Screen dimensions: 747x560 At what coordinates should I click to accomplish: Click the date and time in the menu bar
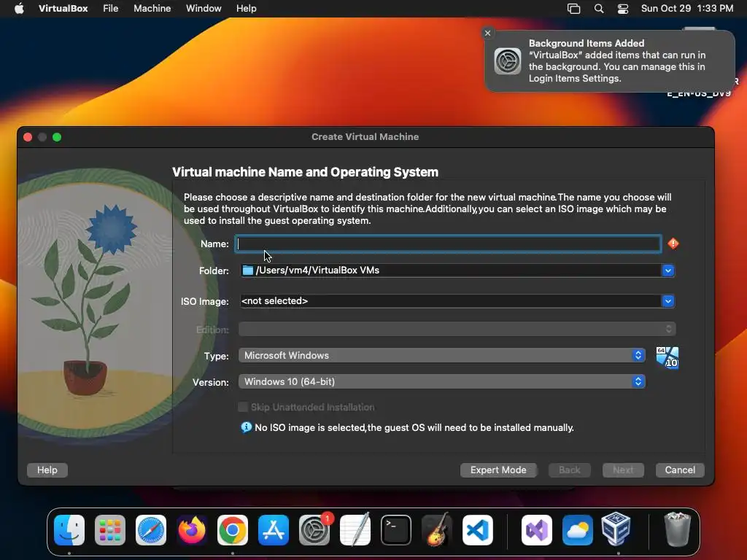[687, 9]
